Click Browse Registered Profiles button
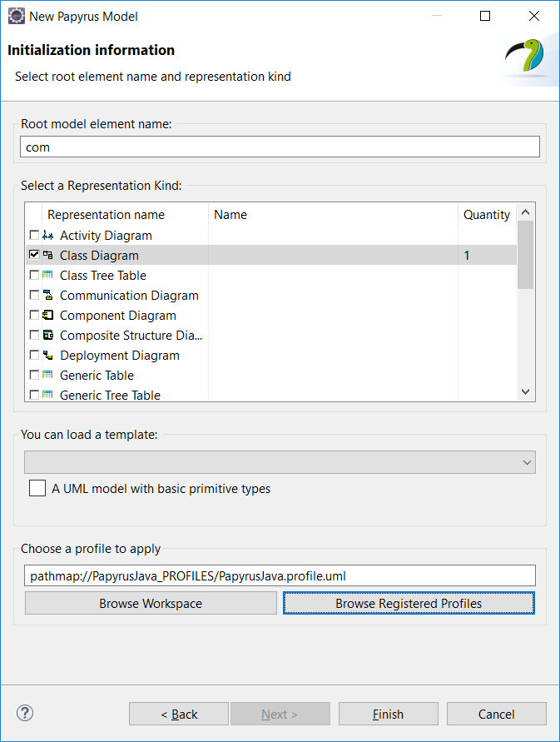The image size is (560, 742). (x=409, y=604)
